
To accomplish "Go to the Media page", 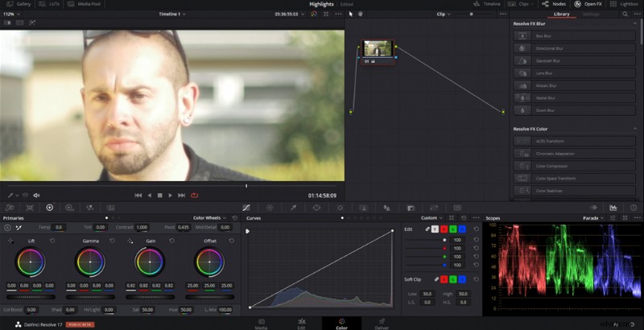I will [x=261, y=324].
